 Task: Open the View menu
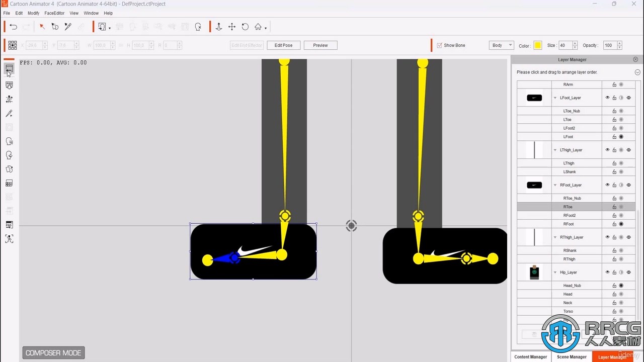pos(74,13)
